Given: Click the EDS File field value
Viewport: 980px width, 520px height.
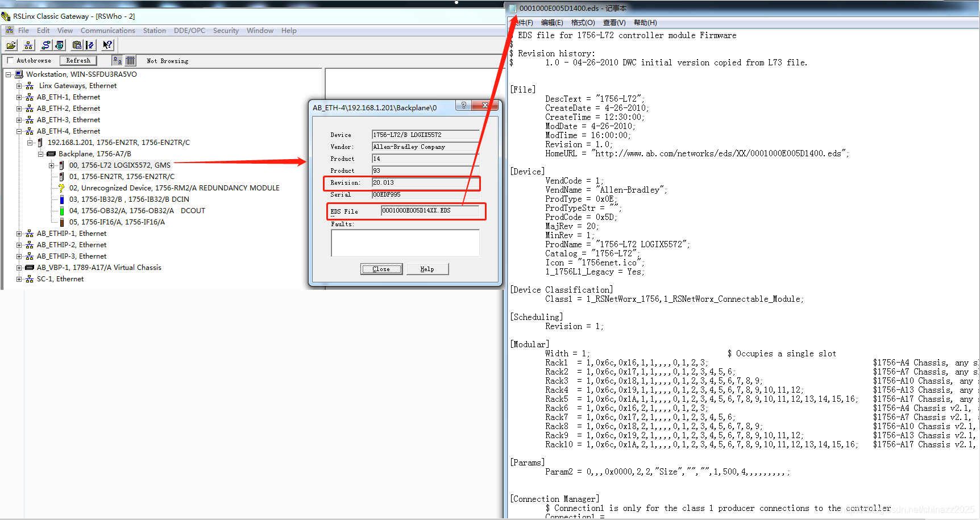Looking at the screenshot, I should [x=430, y=210].
